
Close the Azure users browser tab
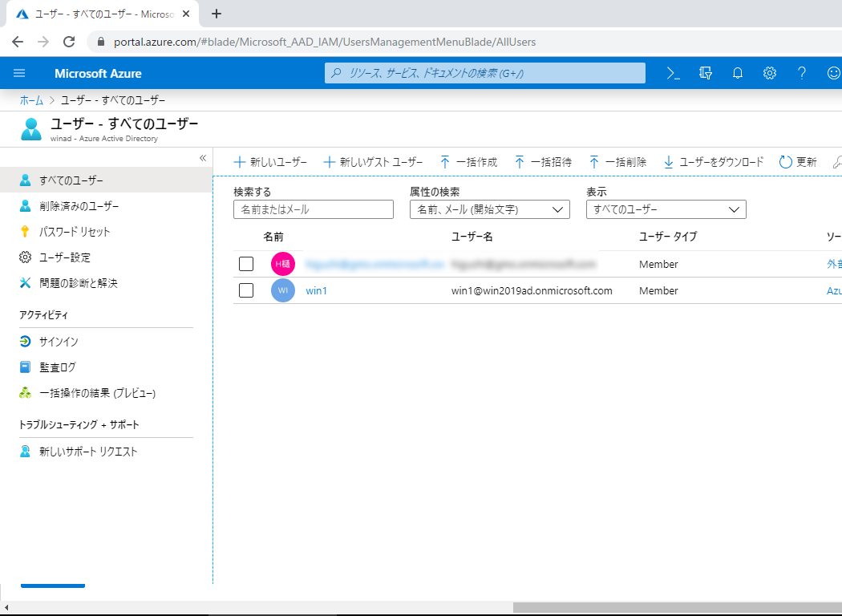pos(186,14)
